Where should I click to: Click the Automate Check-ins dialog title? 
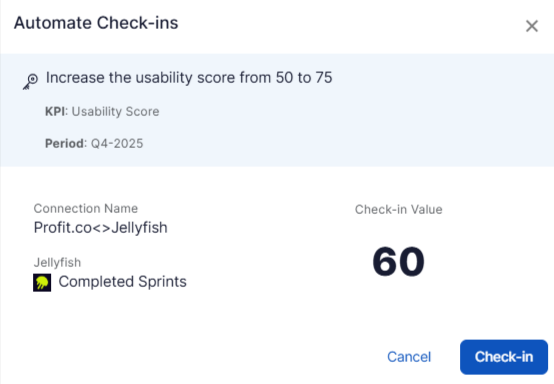tap(96, 23)
